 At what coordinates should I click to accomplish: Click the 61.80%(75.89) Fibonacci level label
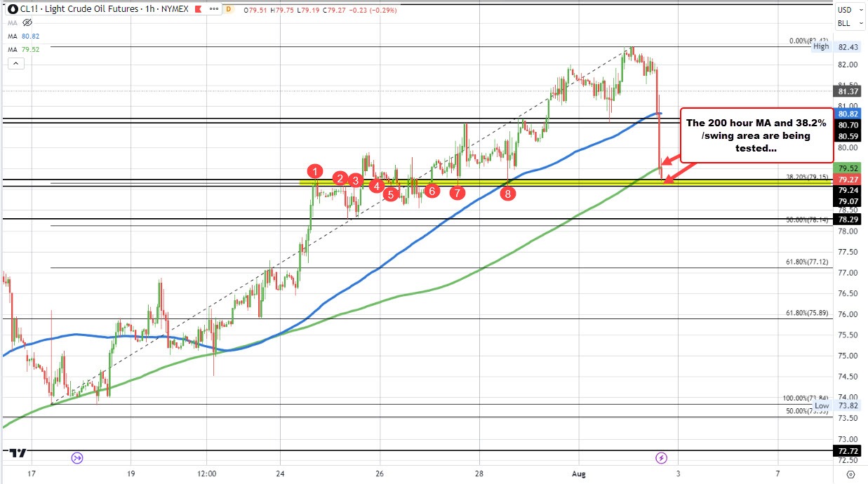[x=808, y=313]
